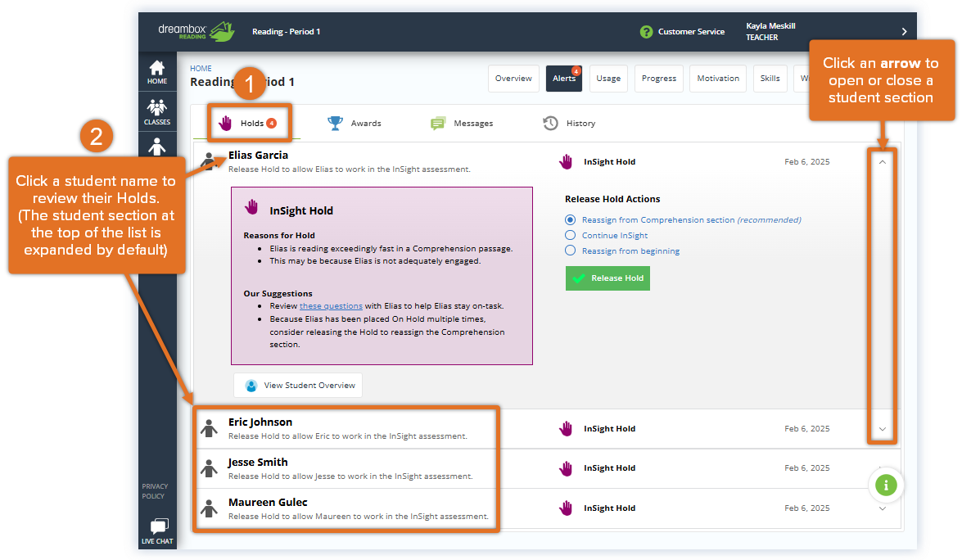The width and height of the screenshot is (962, 560).
Task: Expand Maureen Gulec's section arrow
Action: point(883,508)
